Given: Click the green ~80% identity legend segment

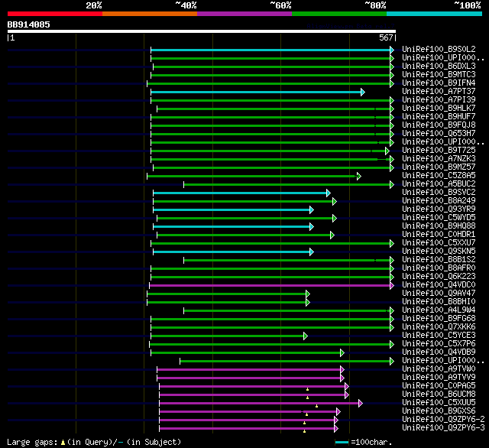Looking at the screenshot, I should pyautogui.click(x=339, y=14).
